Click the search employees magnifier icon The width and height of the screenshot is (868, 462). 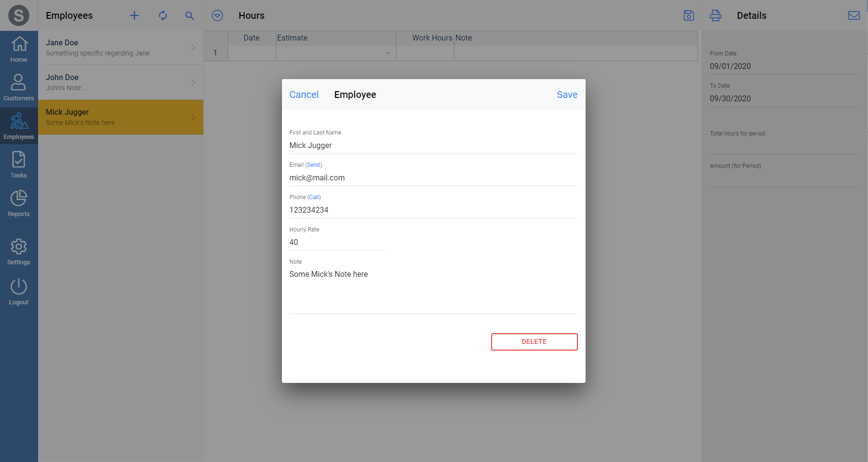(189, 15)
